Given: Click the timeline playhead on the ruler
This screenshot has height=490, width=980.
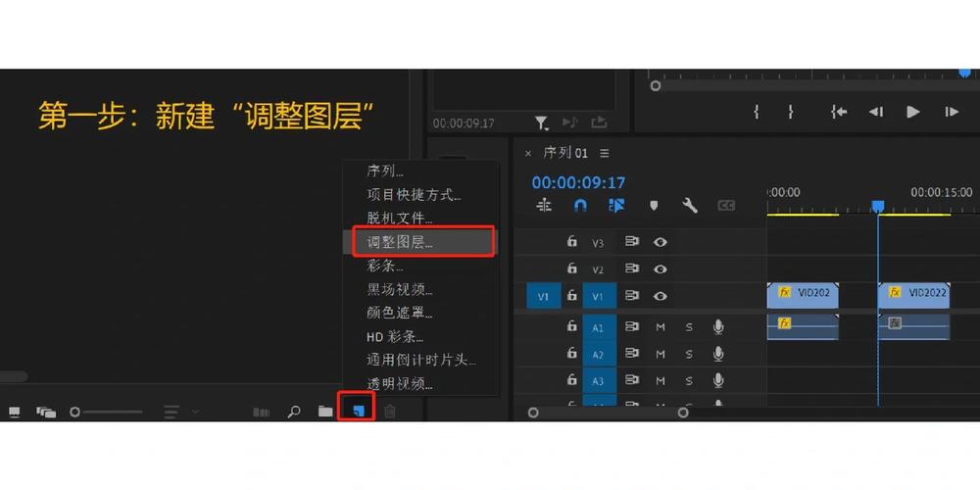Looking at the screenshot, I should pyautogui.click(x=877, y=206).
